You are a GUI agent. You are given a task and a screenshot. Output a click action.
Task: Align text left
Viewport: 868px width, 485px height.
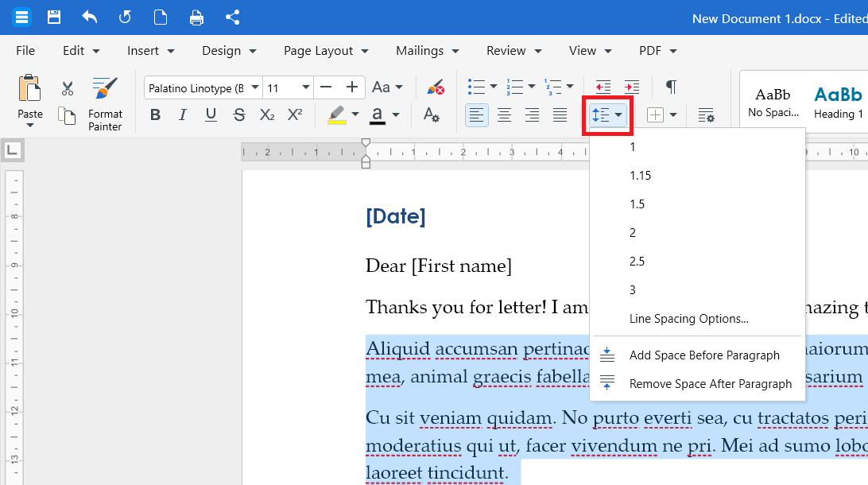tap(477, 115)
